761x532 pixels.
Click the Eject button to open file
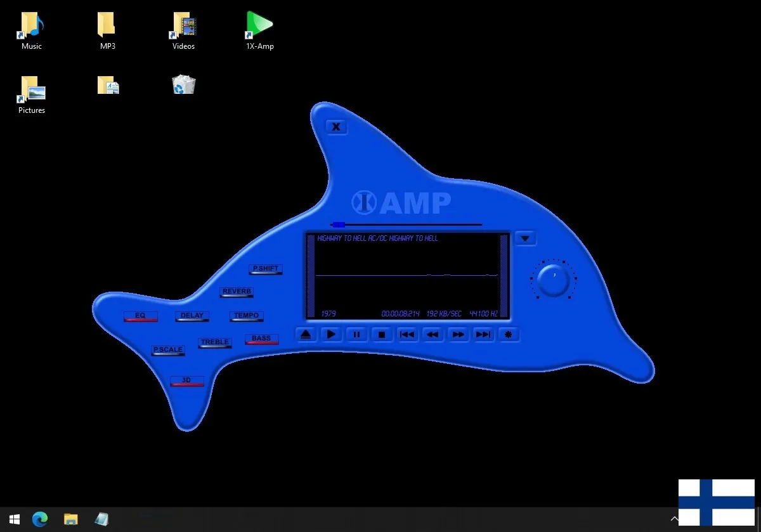point(306,334)
